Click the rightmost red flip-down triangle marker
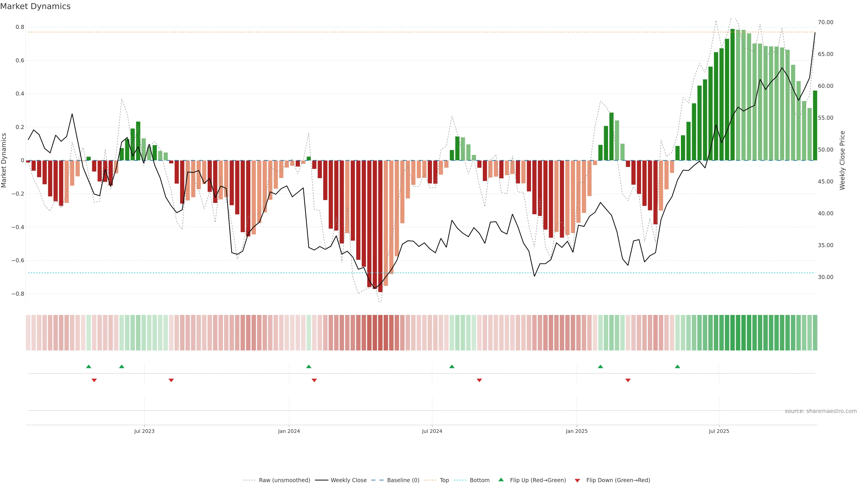Screen dimensions: 868x488 tap(628, 380)
